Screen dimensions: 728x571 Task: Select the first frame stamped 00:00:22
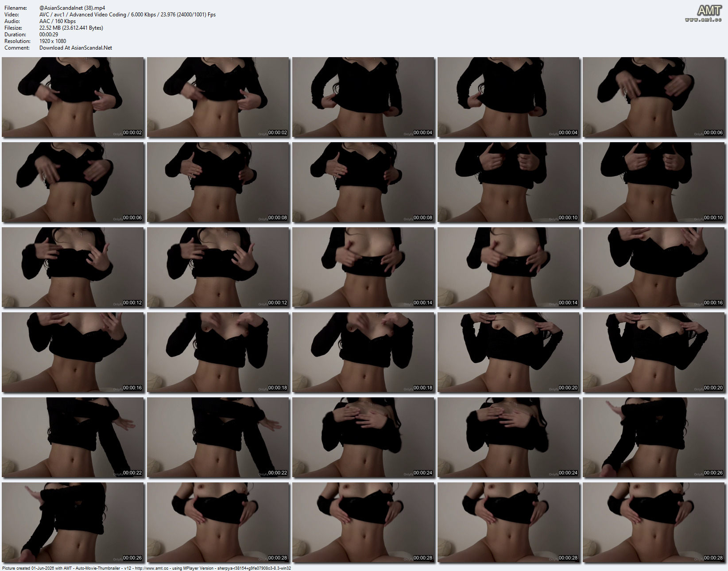click(x=73, y=437)
